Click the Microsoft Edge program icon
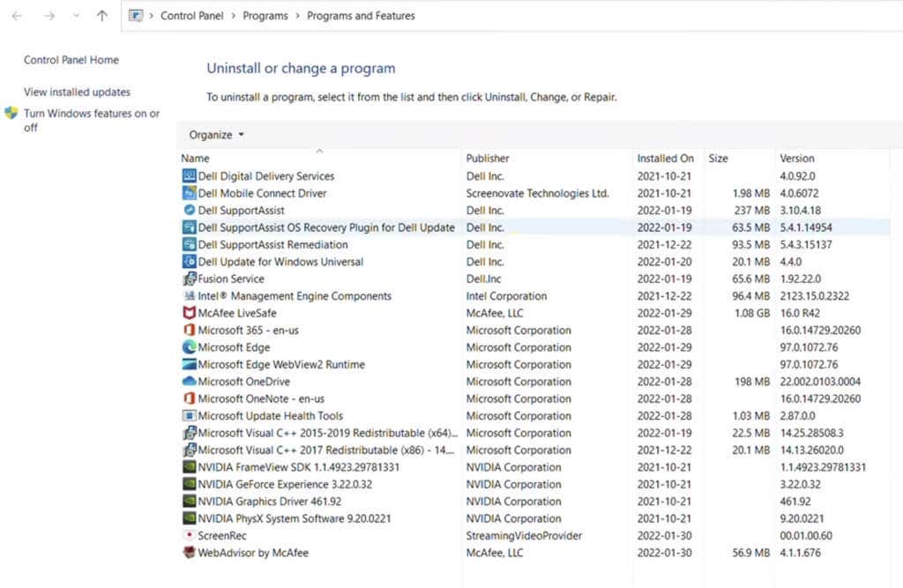 [189, 346]
